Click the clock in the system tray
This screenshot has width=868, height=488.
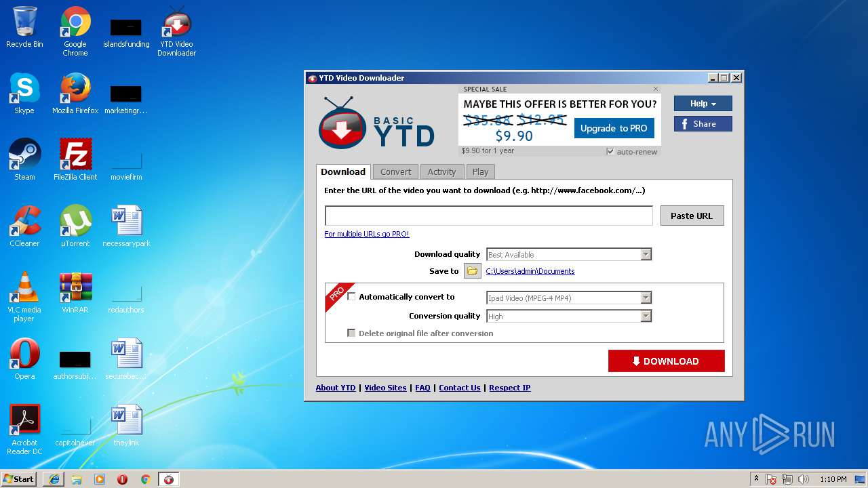[x=833, y=479]
